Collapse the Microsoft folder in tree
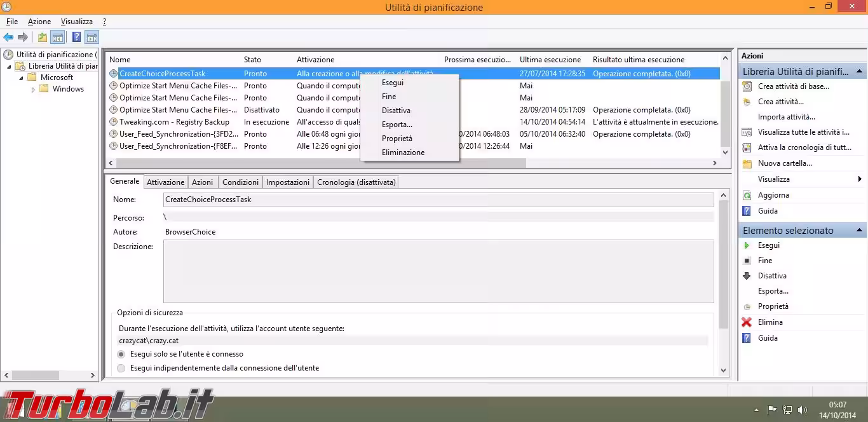Viewport: 868px width, 422px height. pos(22,78)
